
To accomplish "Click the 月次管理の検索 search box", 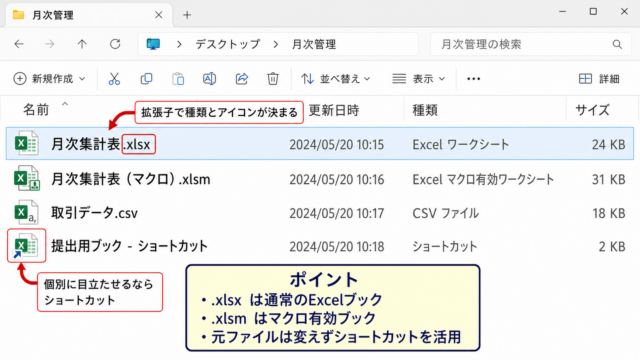I will (531, 44).
